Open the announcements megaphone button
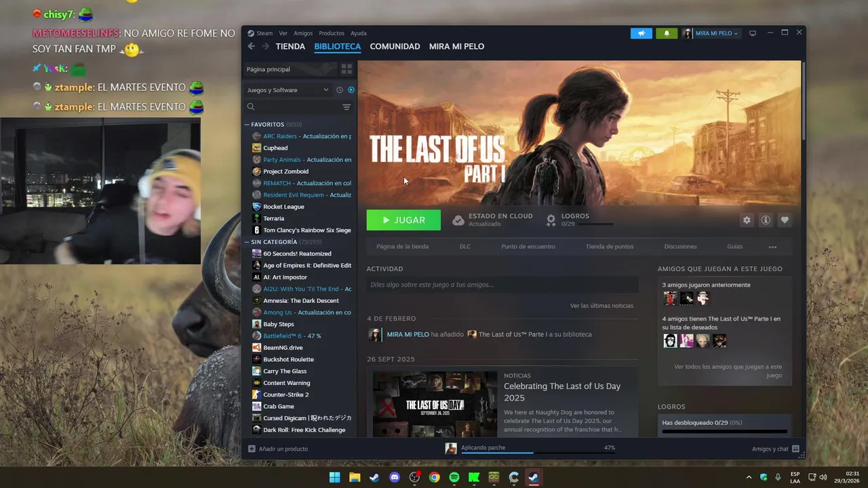Viewport: 868px width, 488px height. point(641,33)
